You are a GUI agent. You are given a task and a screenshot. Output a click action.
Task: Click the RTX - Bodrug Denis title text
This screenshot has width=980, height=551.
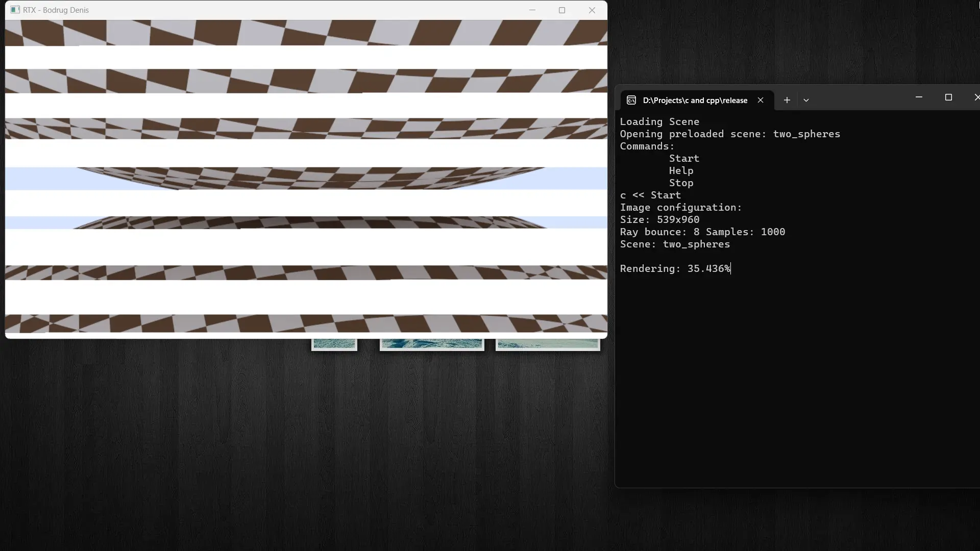tap(56, 10)
